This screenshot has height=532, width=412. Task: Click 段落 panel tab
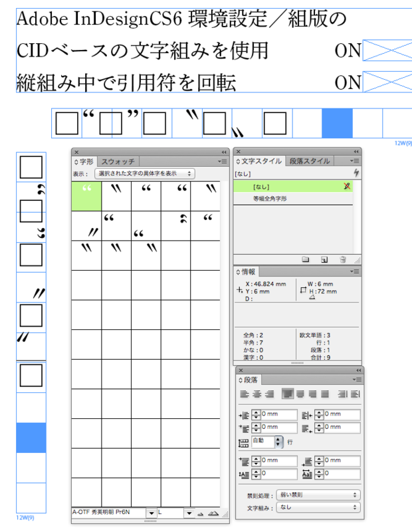[249, 380]
